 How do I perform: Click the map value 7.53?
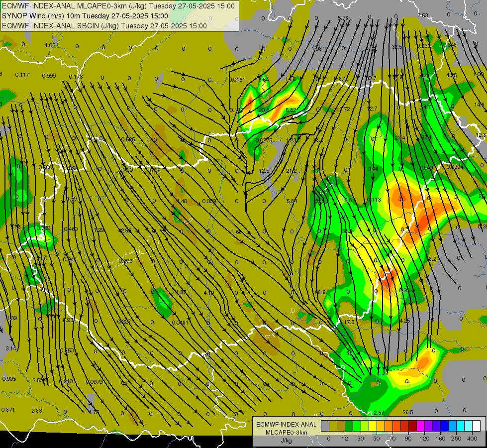tap(423, 15)
